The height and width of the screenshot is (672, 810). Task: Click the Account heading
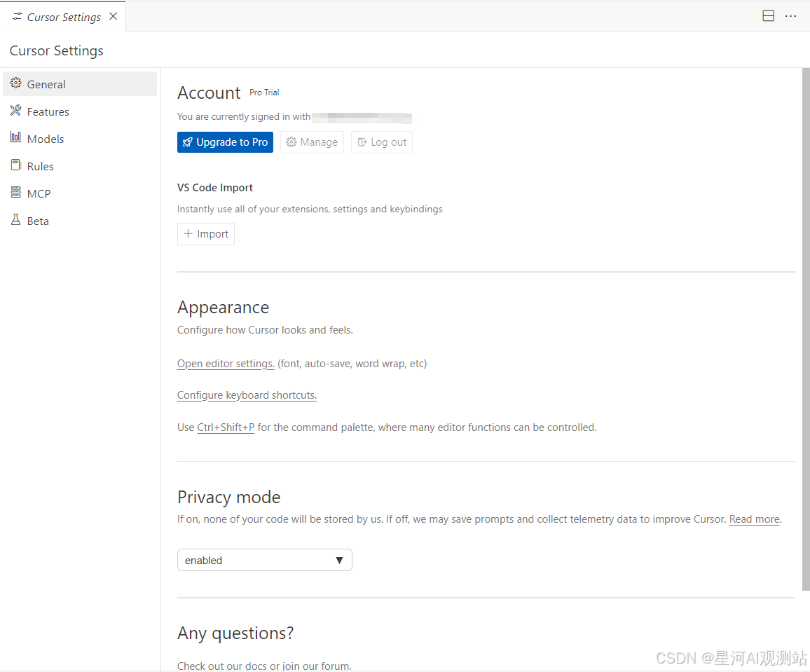pyautogui.click(x=209, y=93)
